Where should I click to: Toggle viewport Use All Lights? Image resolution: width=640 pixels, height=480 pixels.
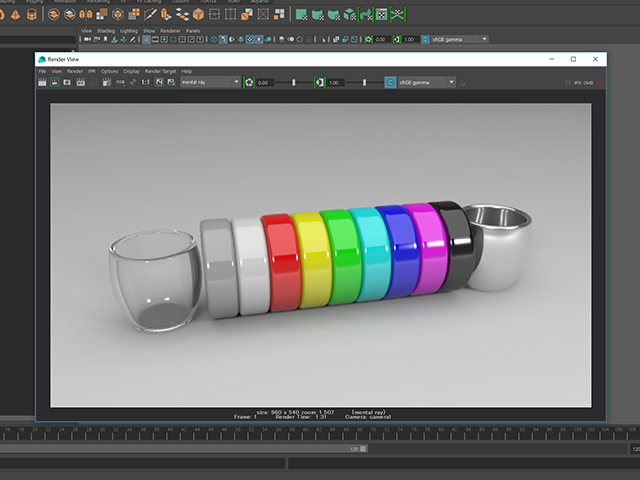259,39
